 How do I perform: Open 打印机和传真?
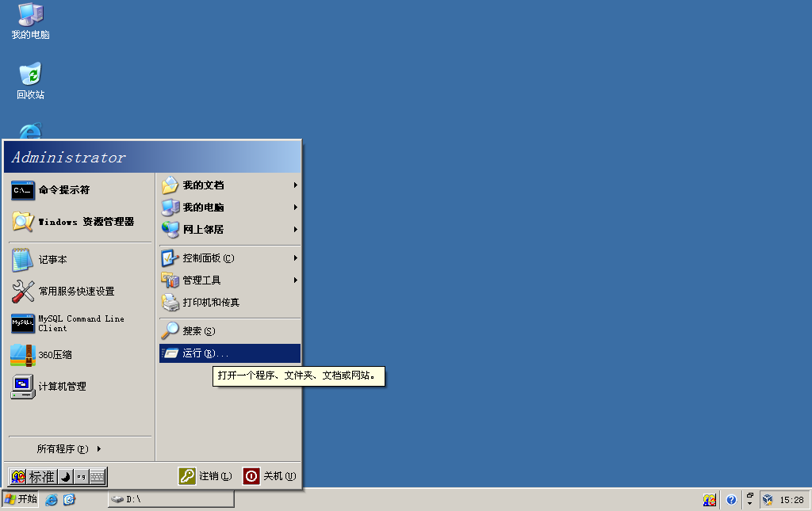(x=229, y=302)
